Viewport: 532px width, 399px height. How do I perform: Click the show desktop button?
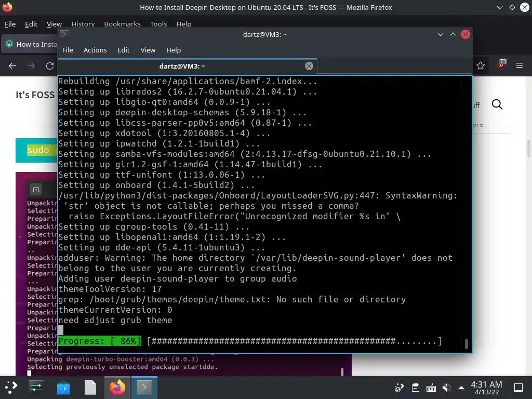pyautogui.click(x=518, y=388)
